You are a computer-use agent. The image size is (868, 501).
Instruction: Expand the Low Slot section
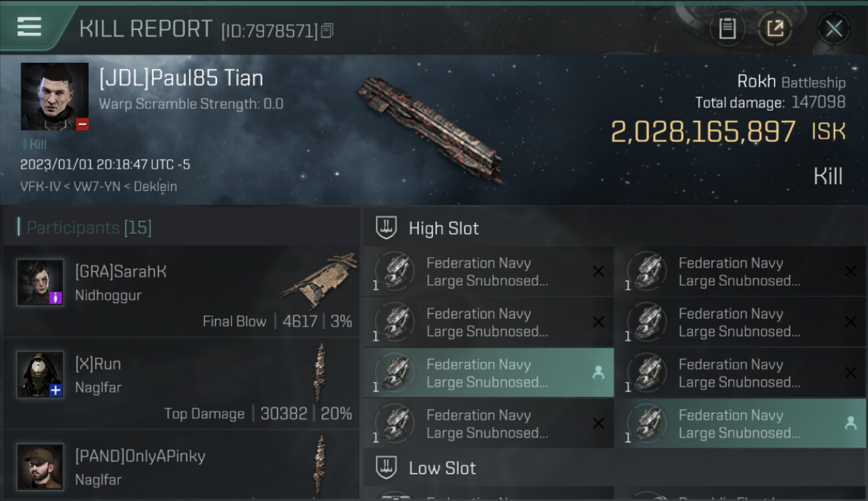click(x=442, y=468)
